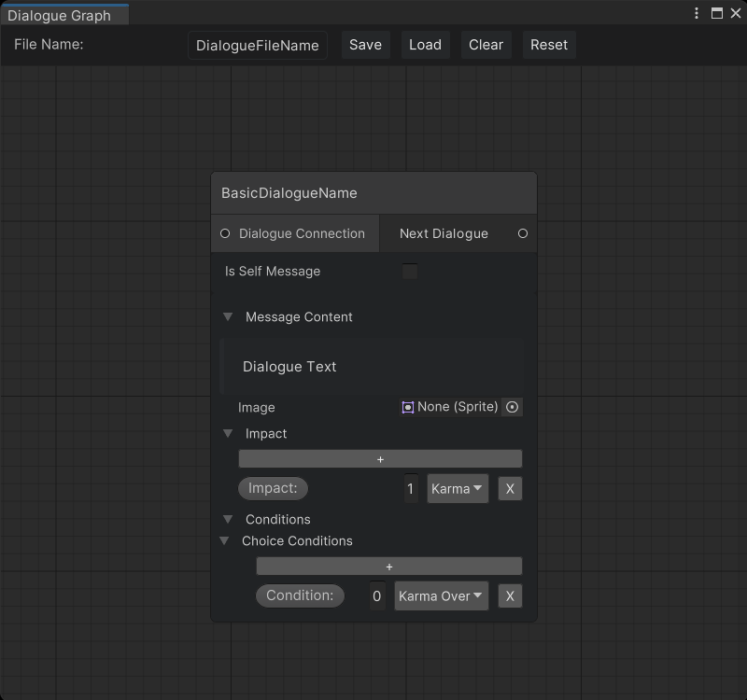Collapse the Message Content foldout
Screen dimensions: 747x700
tap(228, 317)
